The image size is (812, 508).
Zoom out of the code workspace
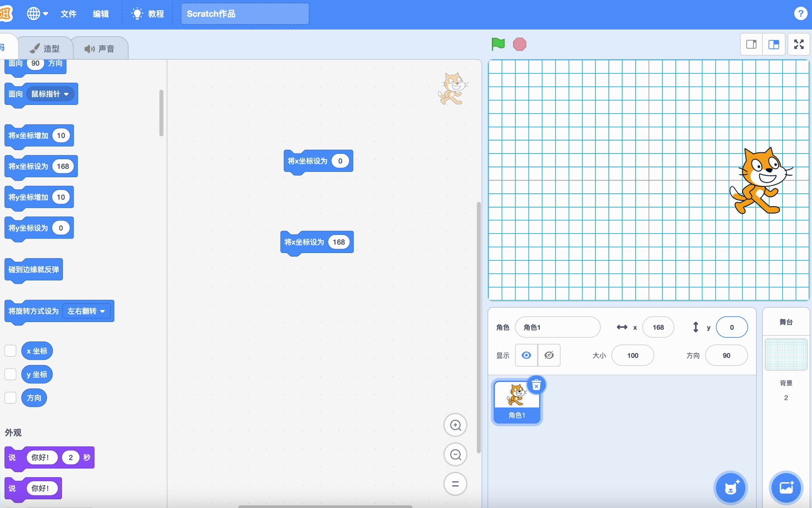[x=455, y=454]
